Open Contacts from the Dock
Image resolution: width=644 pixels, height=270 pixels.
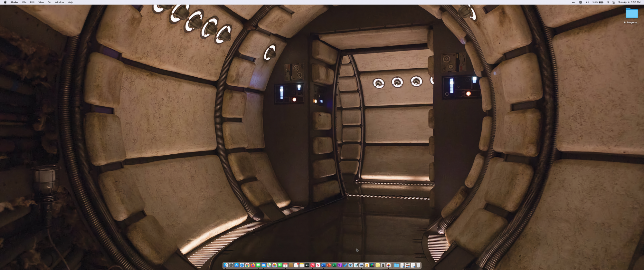pos(291,265)
